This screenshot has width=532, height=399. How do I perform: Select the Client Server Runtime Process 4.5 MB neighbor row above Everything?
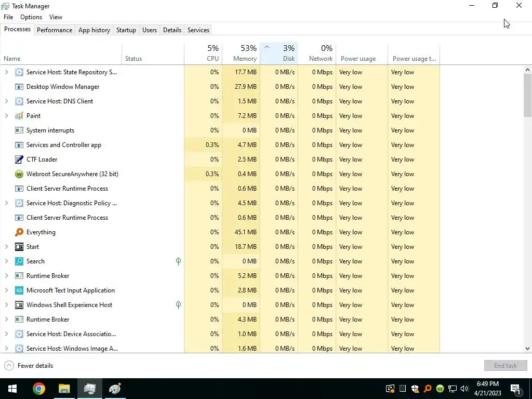(220, 218)
